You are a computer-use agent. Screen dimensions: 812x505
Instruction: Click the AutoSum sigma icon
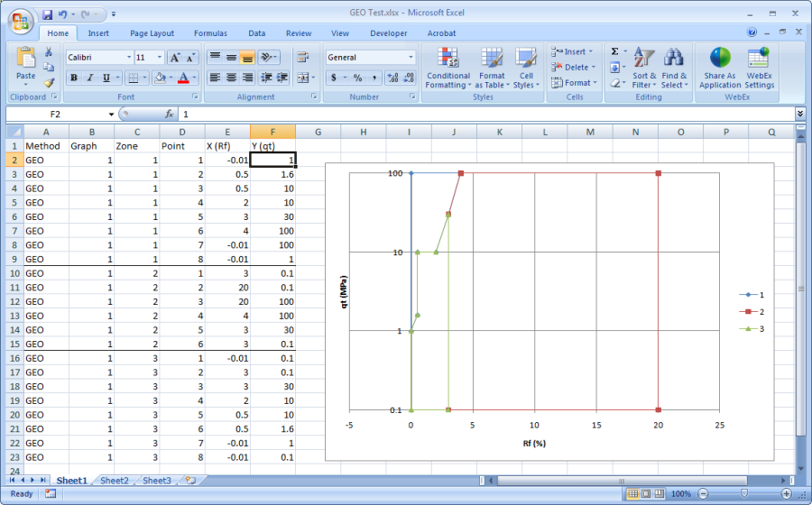click(614, 52)
